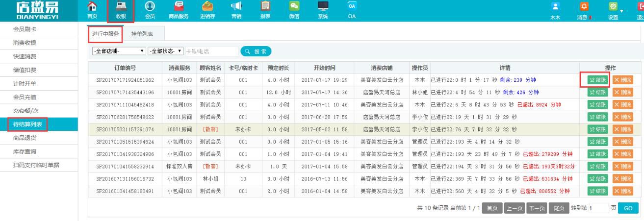Click the 开始时间 column header

point(325,68)
